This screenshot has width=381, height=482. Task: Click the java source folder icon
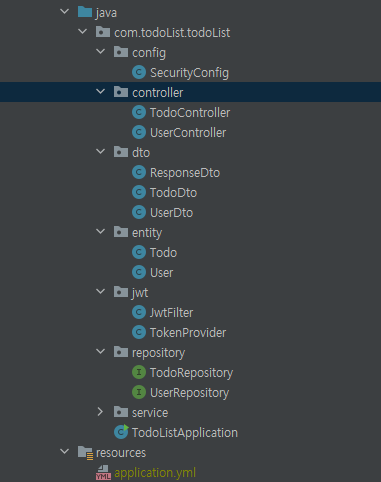point(85,12)
